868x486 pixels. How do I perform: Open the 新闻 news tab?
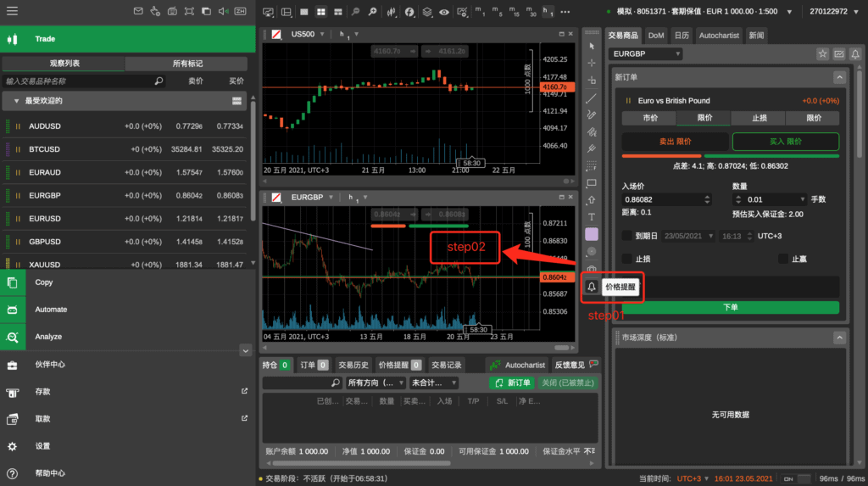tap(756, 36)
